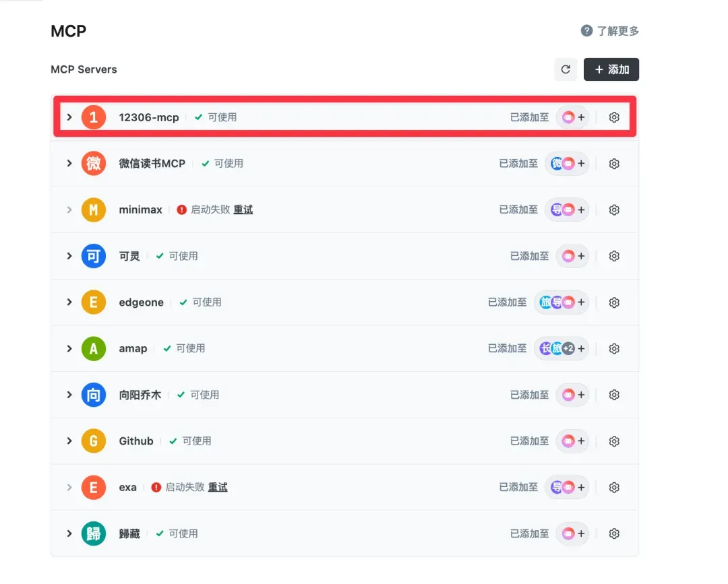Viewport: 728px width, 584px height.
Task: Click the 微信读书MCP server logo icon
Action: [93, 163]
